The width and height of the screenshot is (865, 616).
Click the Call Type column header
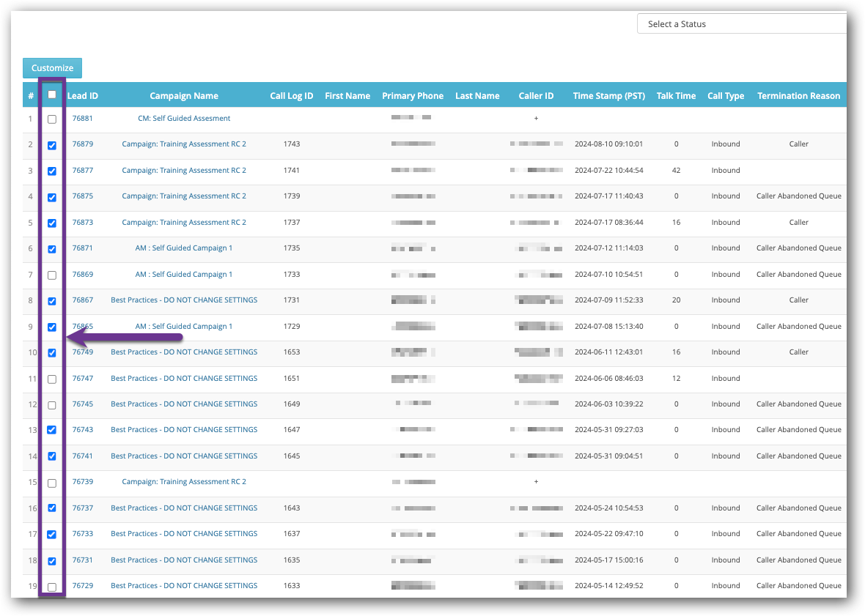click(x=725, y=94)
